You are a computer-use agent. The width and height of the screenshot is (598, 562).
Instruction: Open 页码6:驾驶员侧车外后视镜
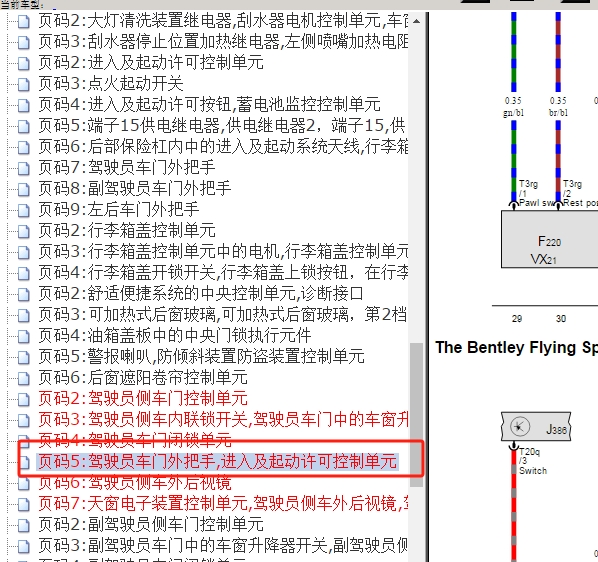tap(135, 482)
